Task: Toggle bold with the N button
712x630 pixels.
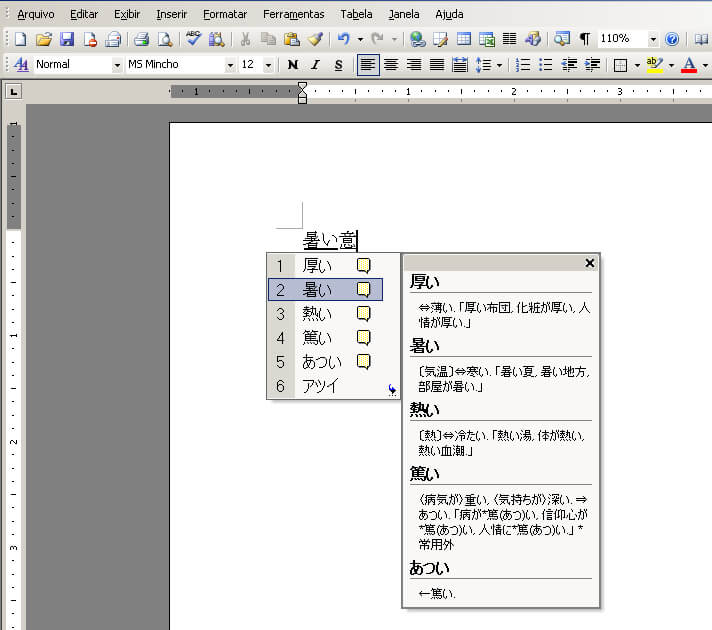Action: click(293, 64)
